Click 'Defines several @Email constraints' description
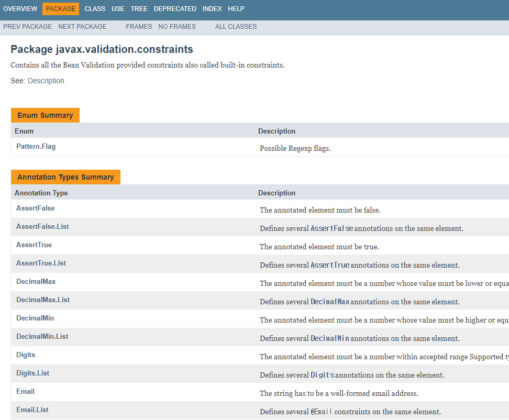The height and width of the screenshot is (420, 509). [x=350, y=412]
